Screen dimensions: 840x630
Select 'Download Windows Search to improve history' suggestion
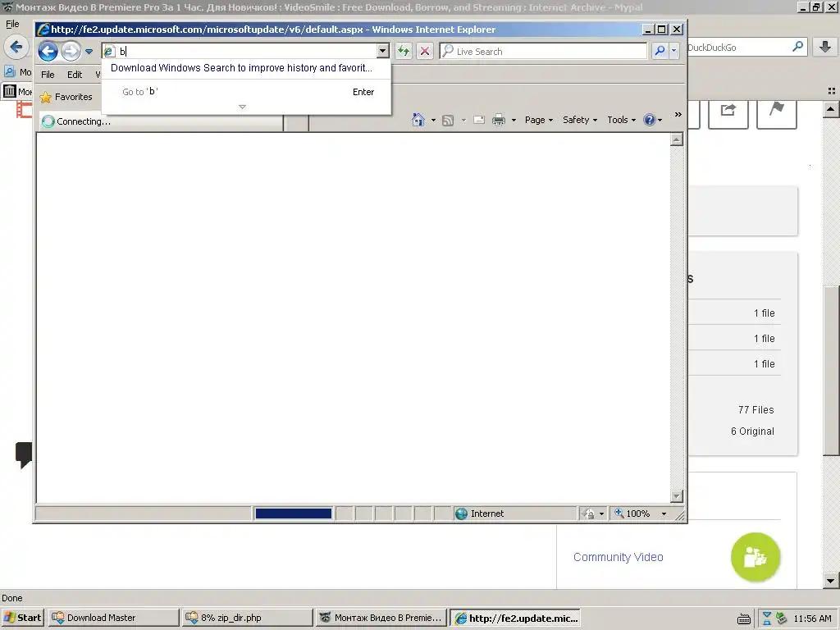(x=241, y=68)
